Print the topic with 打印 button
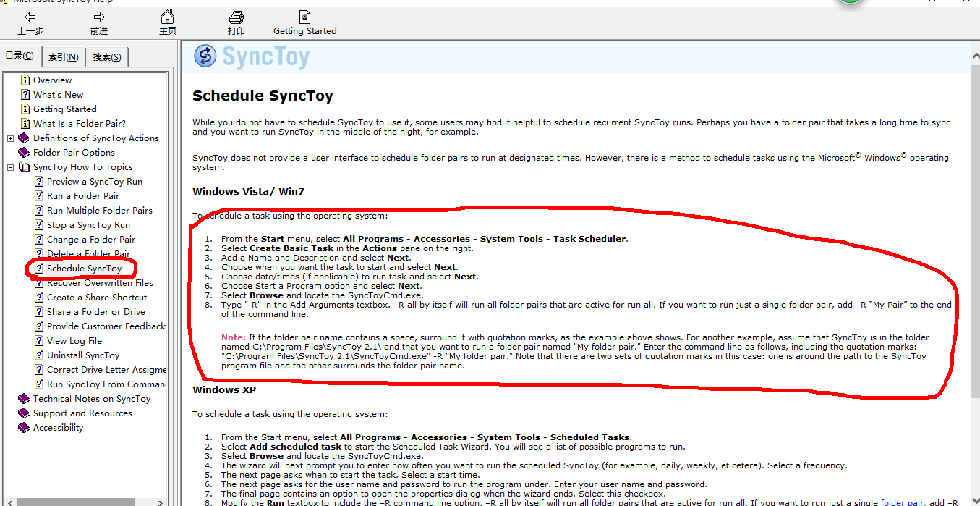Viewport: 980px width, 506px height. pos(237,23)
